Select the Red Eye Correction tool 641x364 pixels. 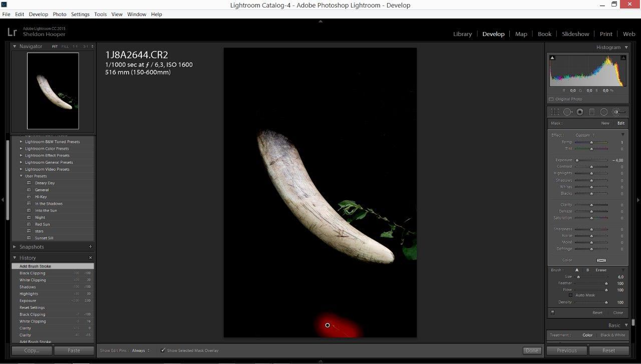[580, 112]
